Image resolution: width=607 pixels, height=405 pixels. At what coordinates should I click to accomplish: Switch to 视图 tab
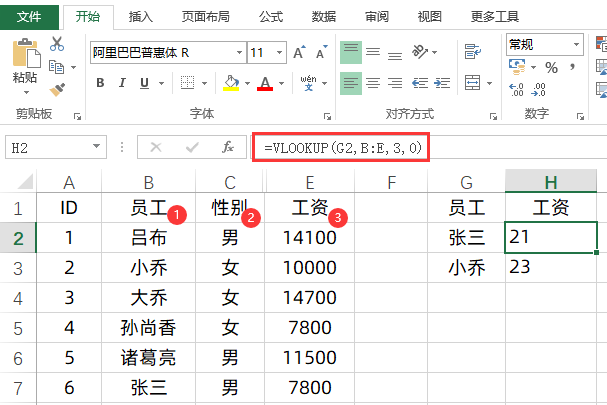click(429, 17)
